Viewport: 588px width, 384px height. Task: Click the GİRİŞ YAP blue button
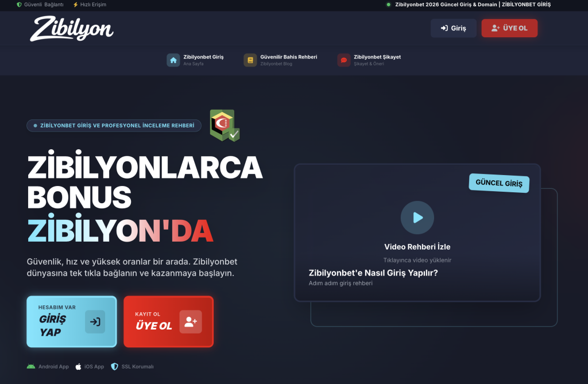pyautogui.click(x=72, y=322)
